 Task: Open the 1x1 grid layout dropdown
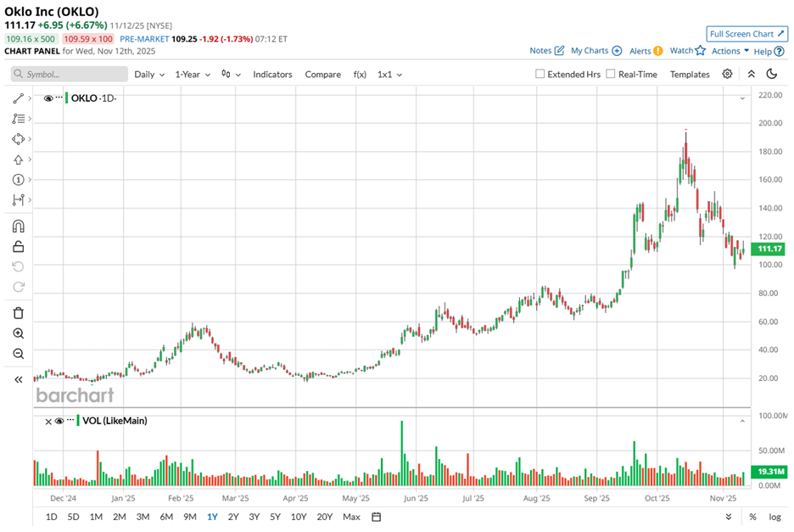click(389, 75)
